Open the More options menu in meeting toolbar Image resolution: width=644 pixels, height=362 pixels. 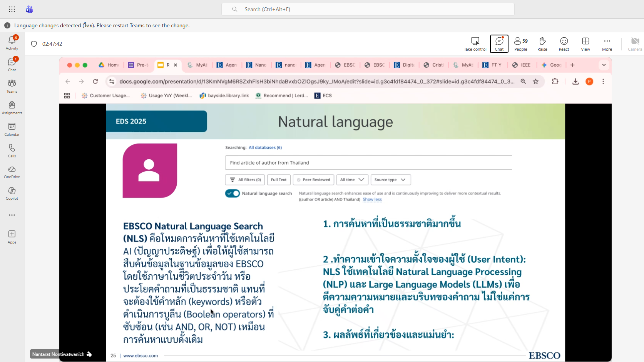pyautogui.click(x=607, y=43)
